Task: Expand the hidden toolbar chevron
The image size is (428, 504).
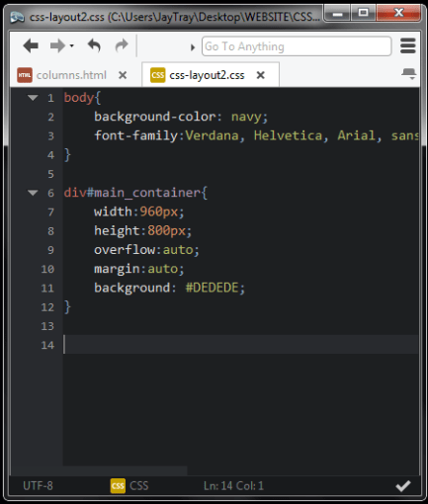Action: (x=193, y=47)
